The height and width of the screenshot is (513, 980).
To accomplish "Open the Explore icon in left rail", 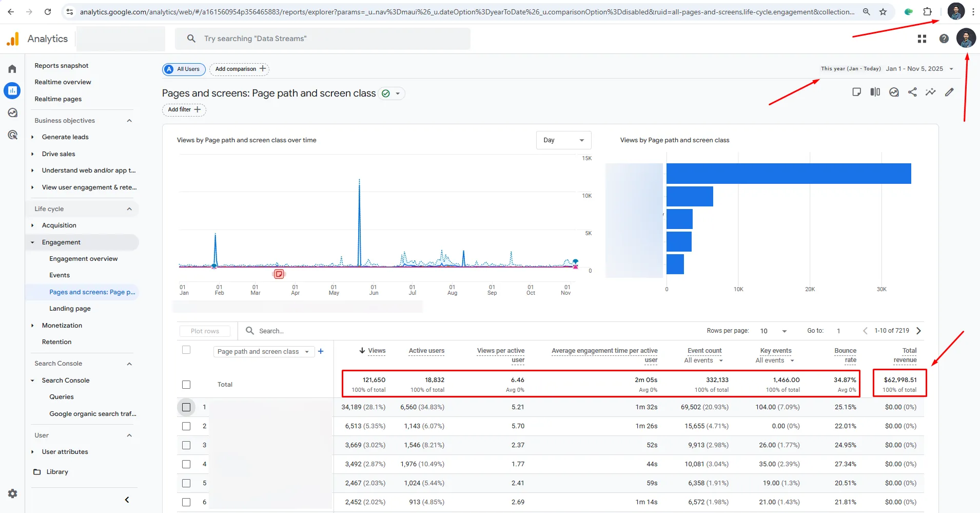I will 12,113.
